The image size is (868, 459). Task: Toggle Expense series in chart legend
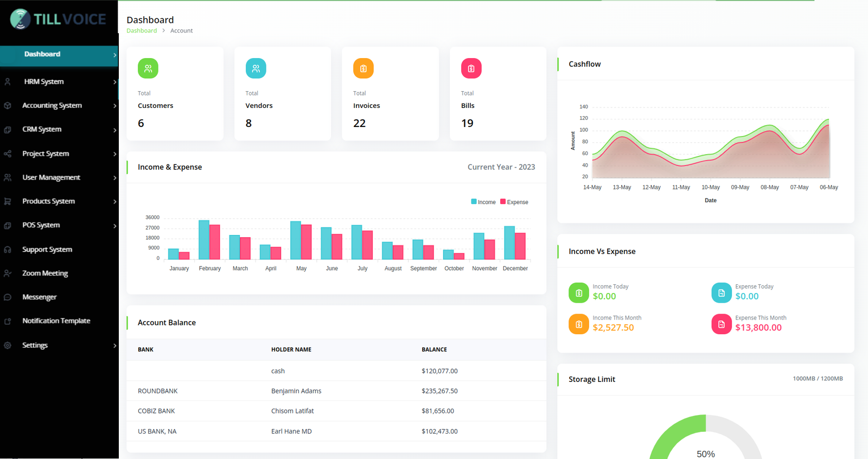[x=514, y=202]
